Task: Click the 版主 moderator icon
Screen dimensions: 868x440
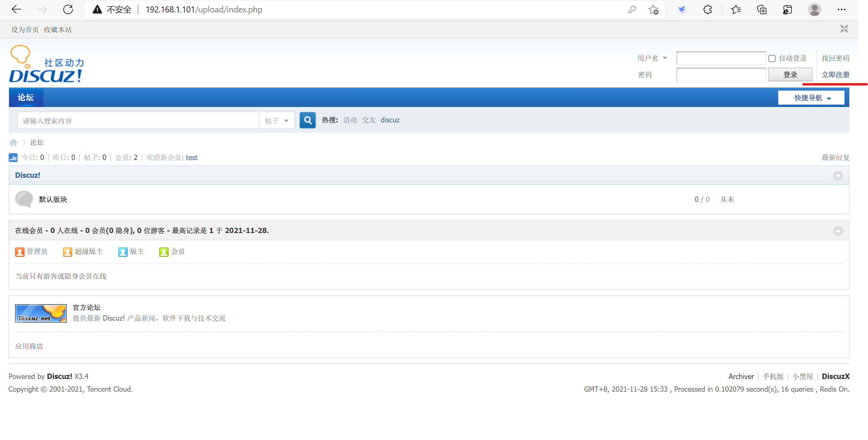Action: pos(123,252)
